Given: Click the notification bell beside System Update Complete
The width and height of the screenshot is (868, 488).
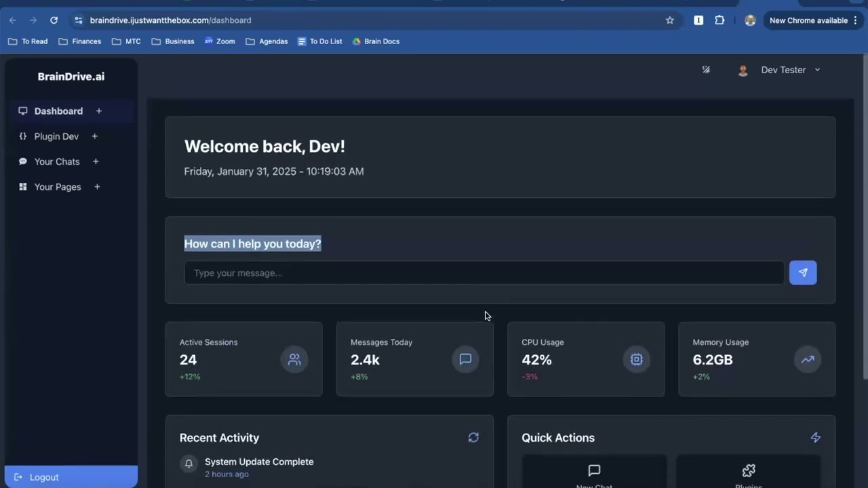Looking at the screenshot, I should [x=189, y=464].
